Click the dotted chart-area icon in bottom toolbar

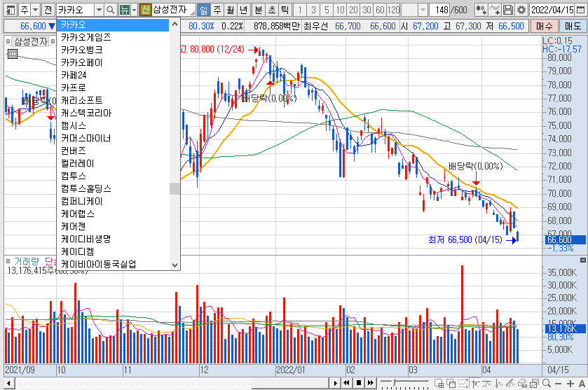[x=463, y=383]
